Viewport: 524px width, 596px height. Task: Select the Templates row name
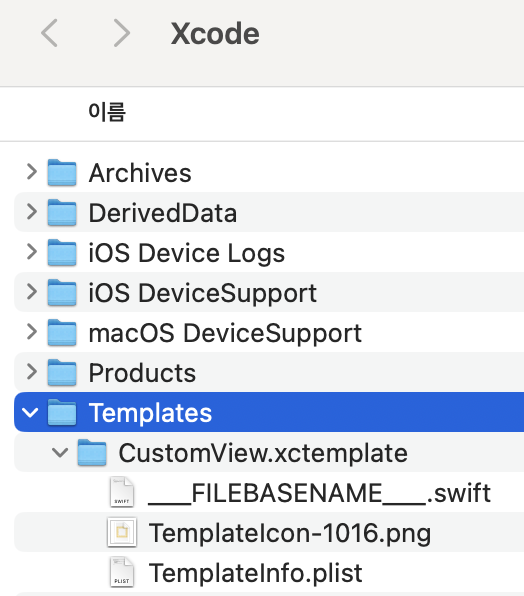pos(150,413)
